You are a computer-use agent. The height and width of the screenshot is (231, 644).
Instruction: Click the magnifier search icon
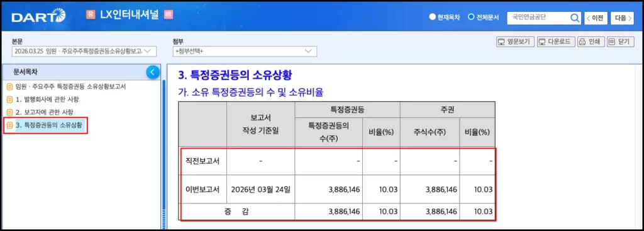point(575,18)
